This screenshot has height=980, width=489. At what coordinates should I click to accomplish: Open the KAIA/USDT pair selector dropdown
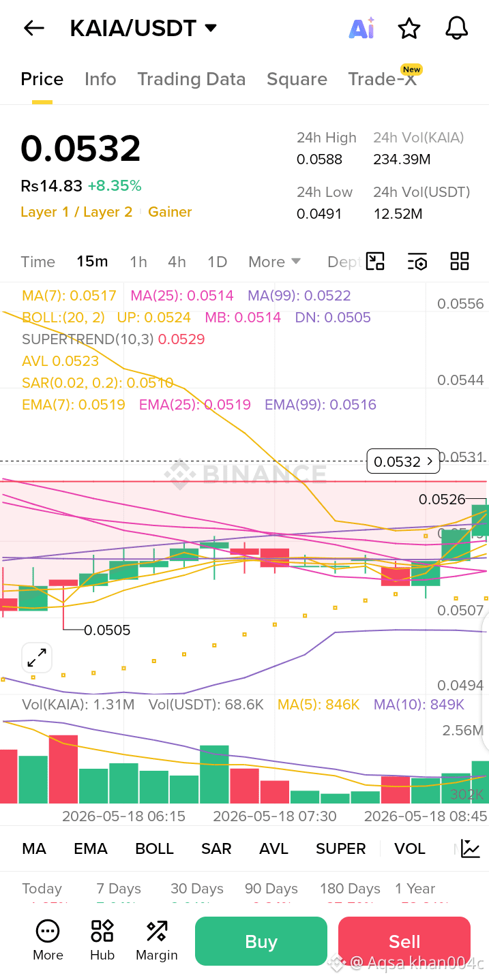143,28
